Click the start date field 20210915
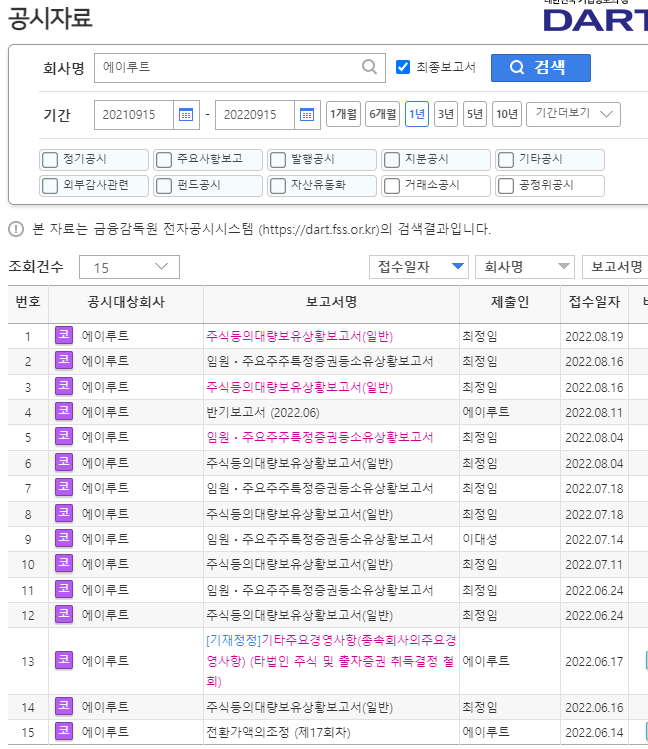Image resolution: width=648 pixels, height=749 pixels. click(x=134, y=115)
